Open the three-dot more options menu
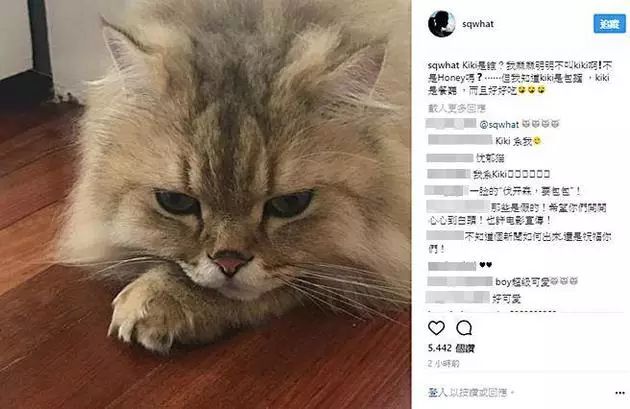630x409 pixels. [x=620, y=393]
